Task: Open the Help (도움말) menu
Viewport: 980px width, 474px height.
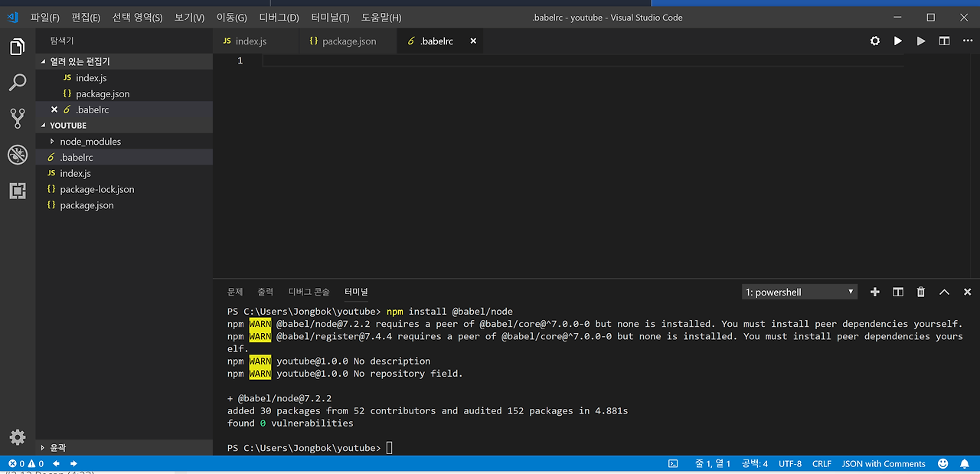Action: [x=381, y=18]
